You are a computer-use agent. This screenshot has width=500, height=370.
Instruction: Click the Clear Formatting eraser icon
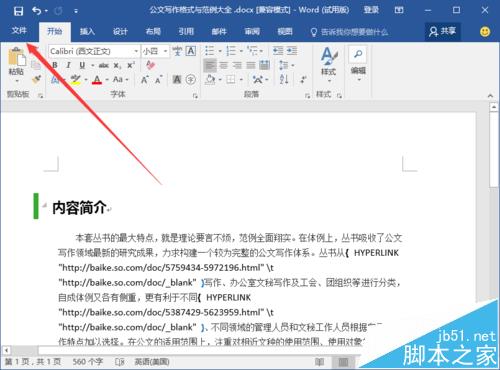point(150,65)
